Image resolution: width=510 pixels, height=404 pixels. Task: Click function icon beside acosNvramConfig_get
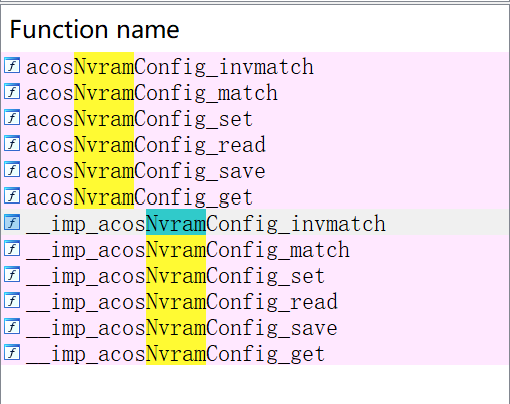pos(12,196)
